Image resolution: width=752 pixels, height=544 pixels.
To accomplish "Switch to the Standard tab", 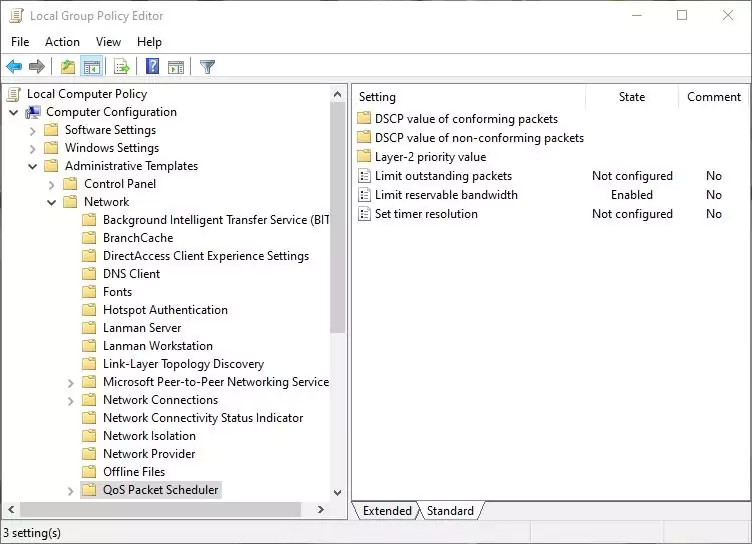I will pyautogui.click(x=450, y=510).
